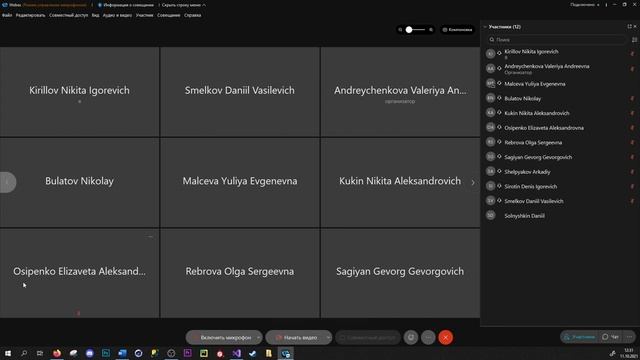Select Bulatov Nikolay in participant list
This screenshot has height=360, width=640.
point(560,98)
